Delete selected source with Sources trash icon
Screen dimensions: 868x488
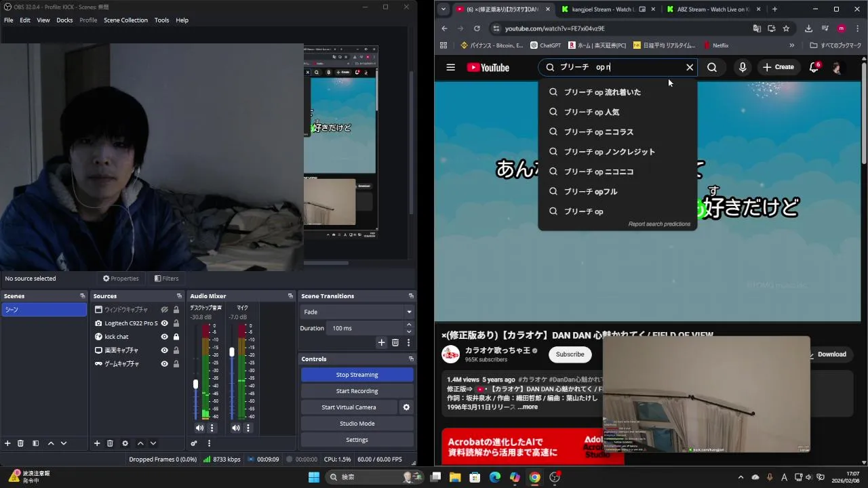110,443
